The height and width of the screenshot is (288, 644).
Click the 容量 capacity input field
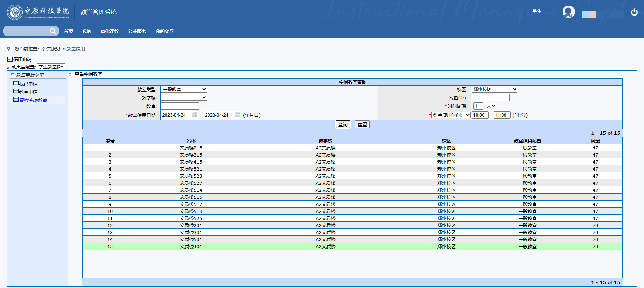coord(490,98)
